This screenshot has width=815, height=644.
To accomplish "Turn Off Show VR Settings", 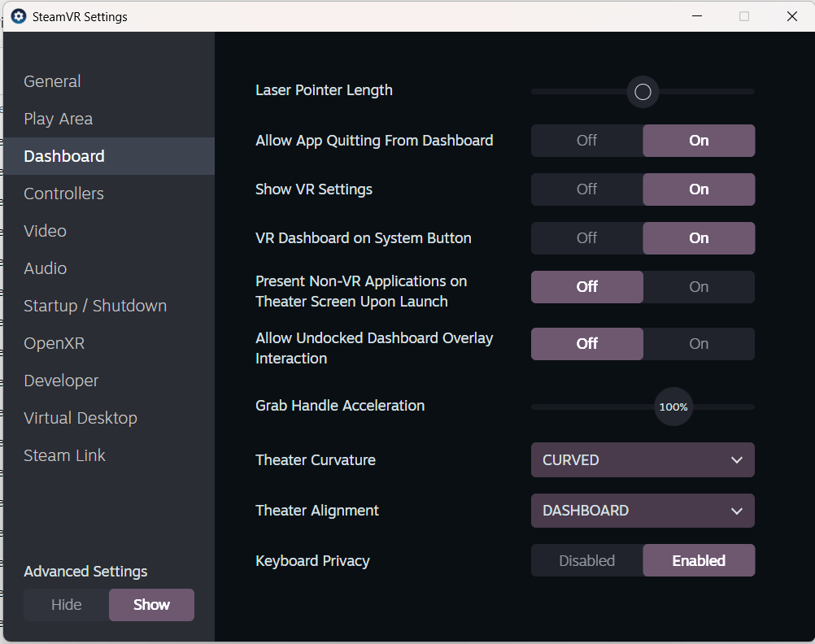I will tap(586, 189).
